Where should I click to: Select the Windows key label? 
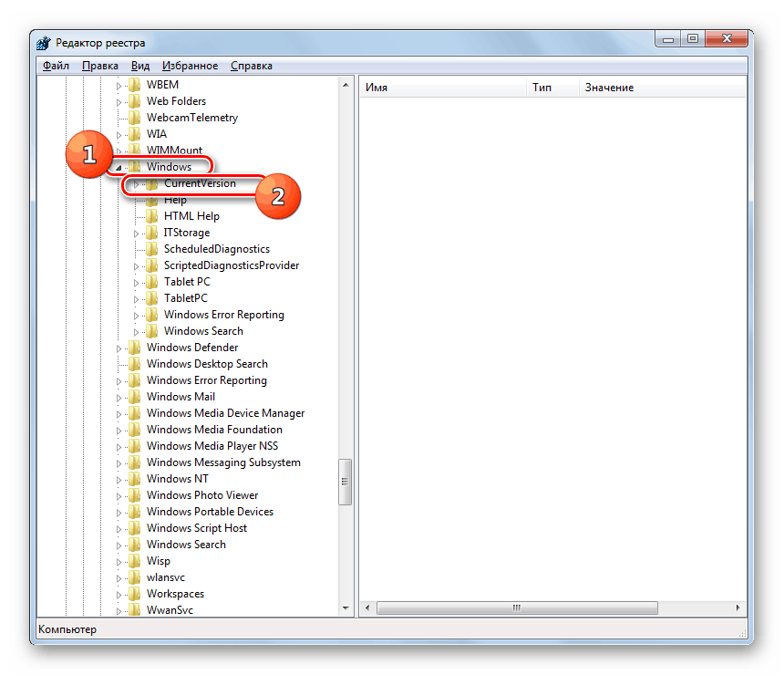tap(169, 167)
